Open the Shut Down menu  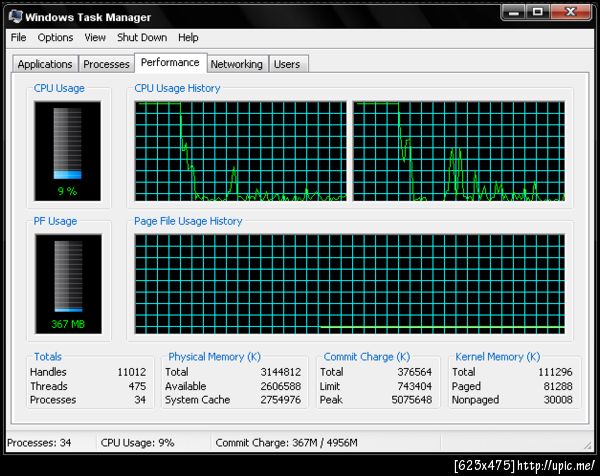142,37
